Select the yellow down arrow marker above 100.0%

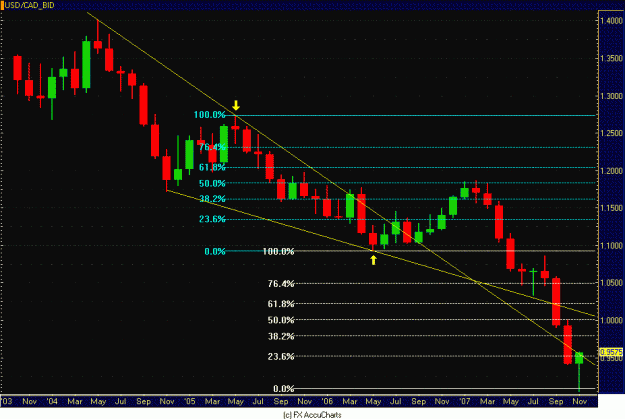pos(236,105)
